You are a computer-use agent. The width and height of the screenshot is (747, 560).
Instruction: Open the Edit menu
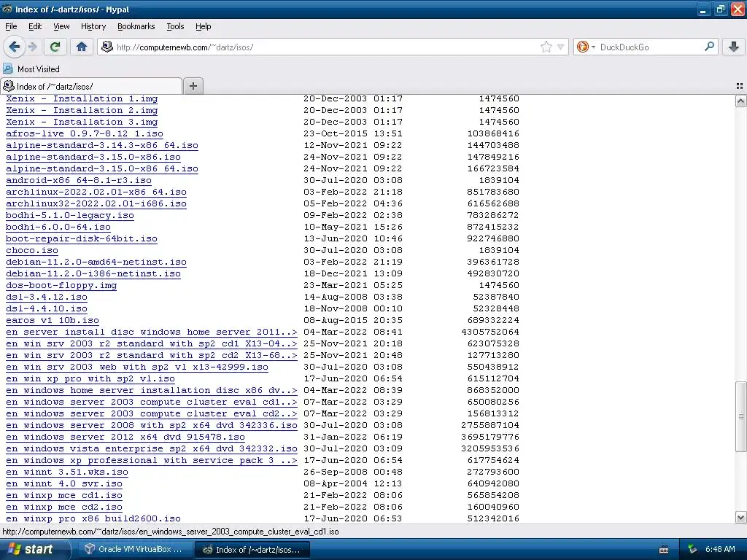35,27
